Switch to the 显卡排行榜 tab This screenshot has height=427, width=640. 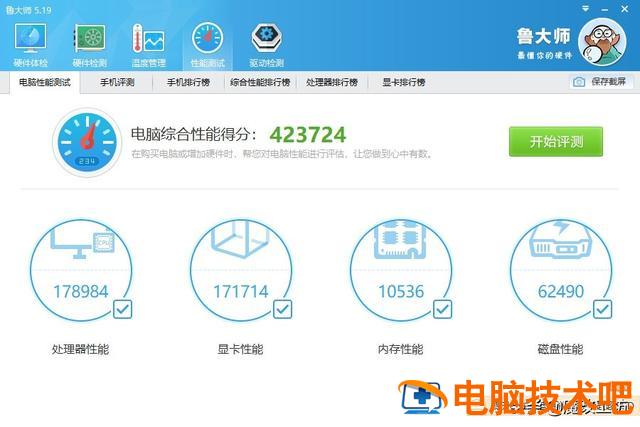404,82
